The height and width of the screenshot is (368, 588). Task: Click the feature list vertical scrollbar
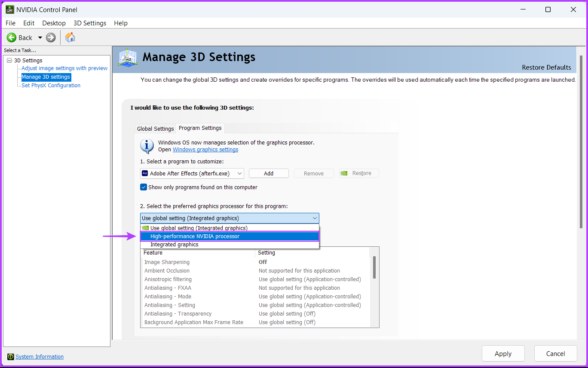(x=374, y=268)
